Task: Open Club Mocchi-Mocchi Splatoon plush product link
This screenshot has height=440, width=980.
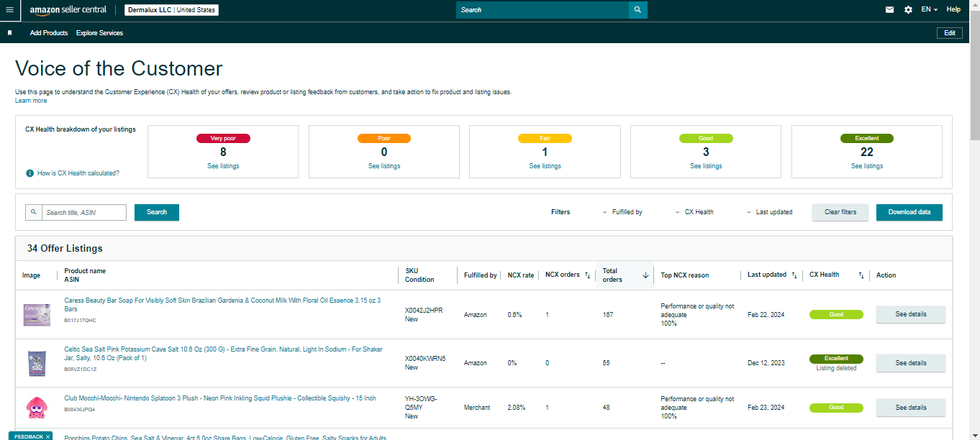Action: (219, 398)
